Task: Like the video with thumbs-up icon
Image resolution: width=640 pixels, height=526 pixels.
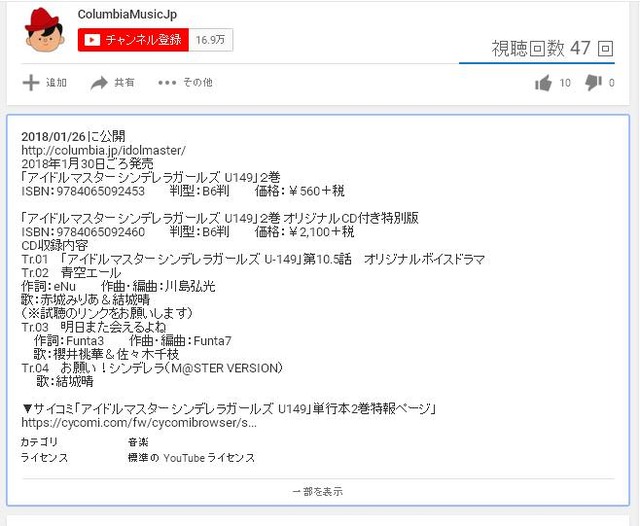Action: coord(543,83)
